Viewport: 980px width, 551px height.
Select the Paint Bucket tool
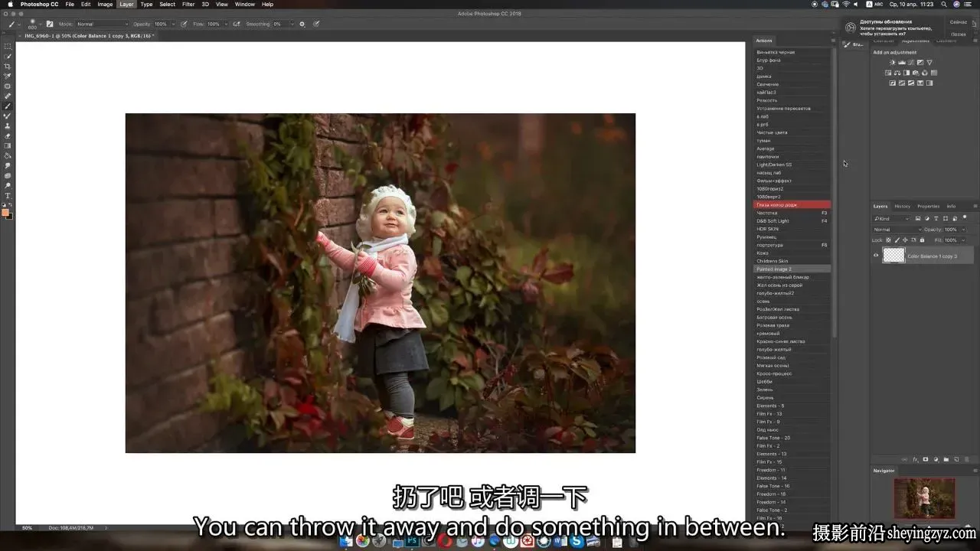[8, 155]
